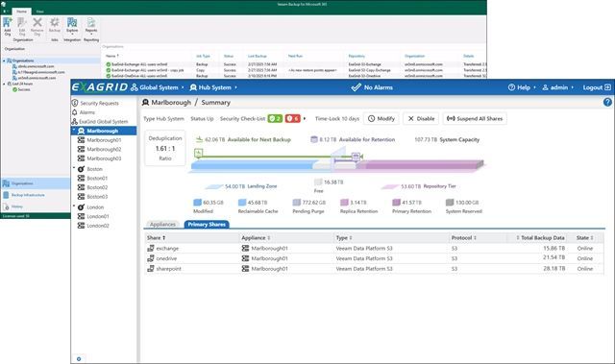Open the Explore dropdown in Veeam ribbon

click(72, 26)
